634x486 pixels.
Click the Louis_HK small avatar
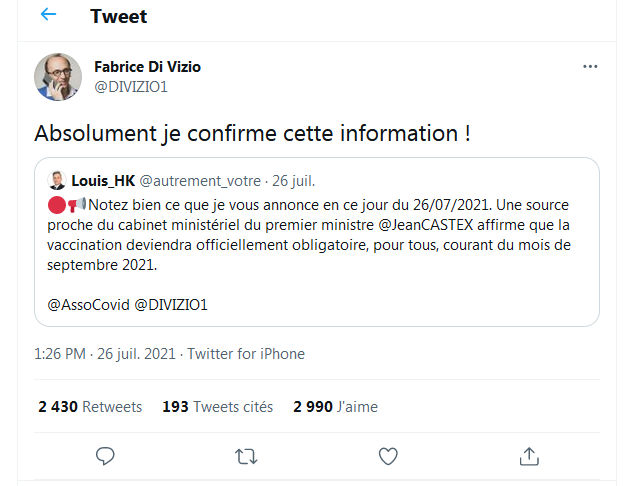tap(57, 181)
